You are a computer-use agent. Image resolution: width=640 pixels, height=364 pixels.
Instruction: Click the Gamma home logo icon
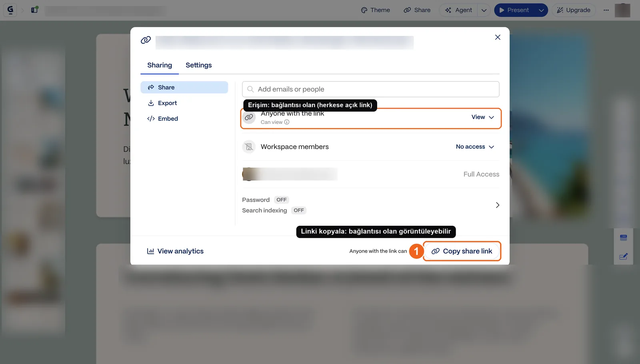(10, 10)
